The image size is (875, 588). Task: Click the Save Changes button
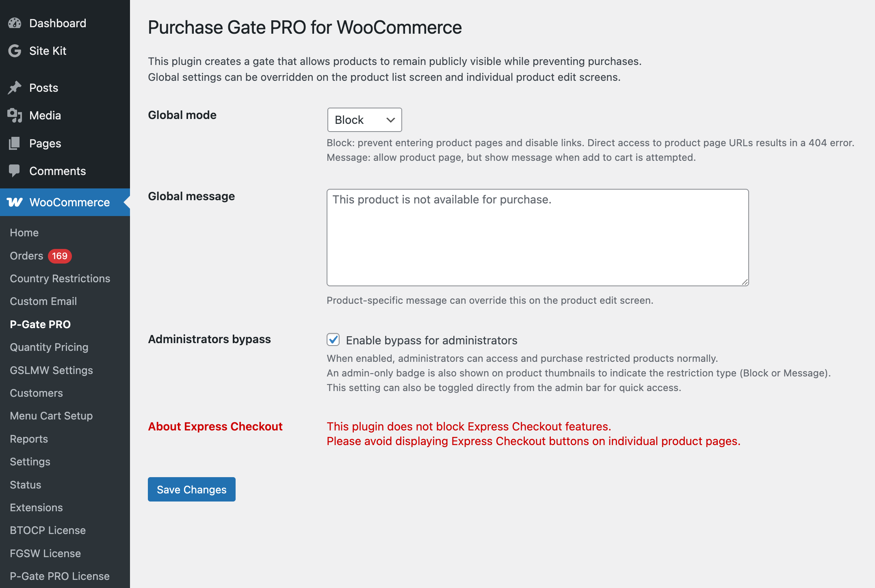click(x=192, y=489)
